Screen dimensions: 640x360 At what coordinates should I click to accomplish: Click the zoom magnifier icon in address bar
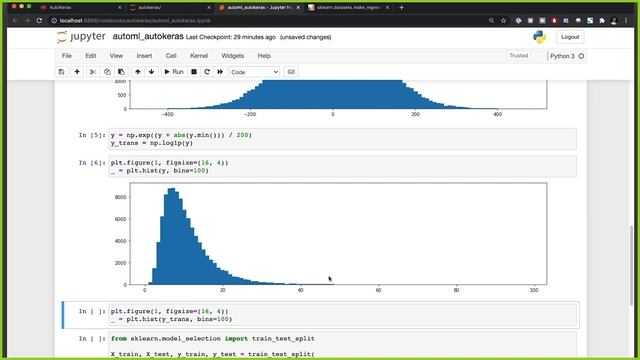click(491, 20)
